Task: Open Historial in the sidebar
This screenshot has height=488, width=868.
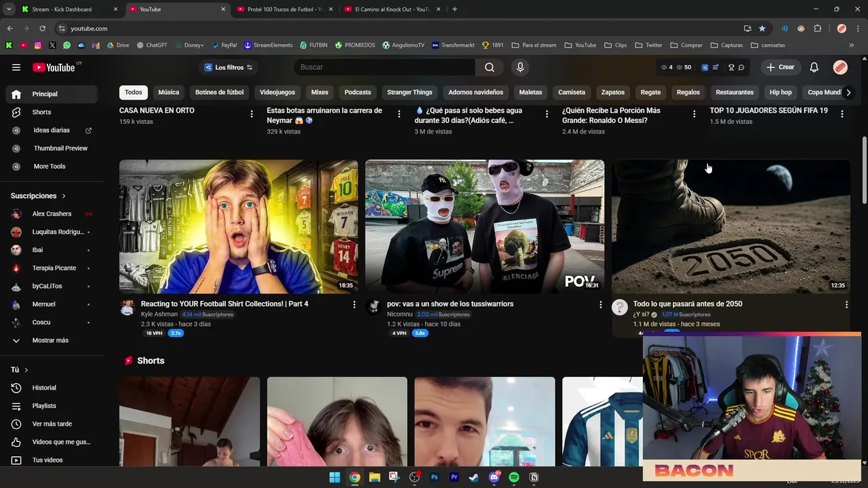Action: [x=52, y=388]
